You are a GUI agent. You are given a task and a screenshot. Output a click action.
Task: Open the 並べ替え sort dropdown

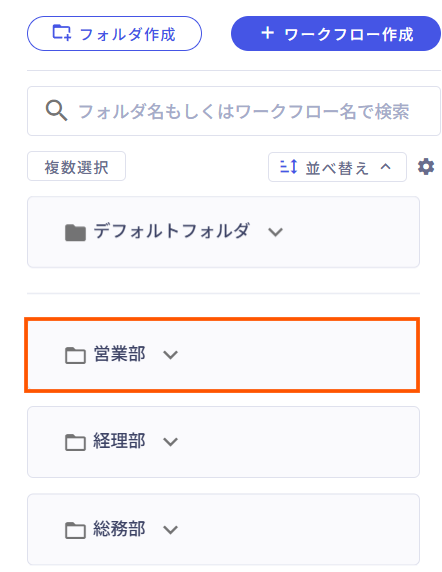pyautogui.click(x=337, y=167)
